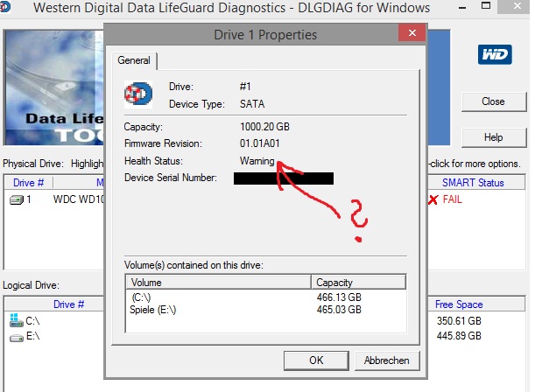Viewport: 535px width, 392px height.
Task: Click the Capacity column header in volumes list
Action: point(359,283)
